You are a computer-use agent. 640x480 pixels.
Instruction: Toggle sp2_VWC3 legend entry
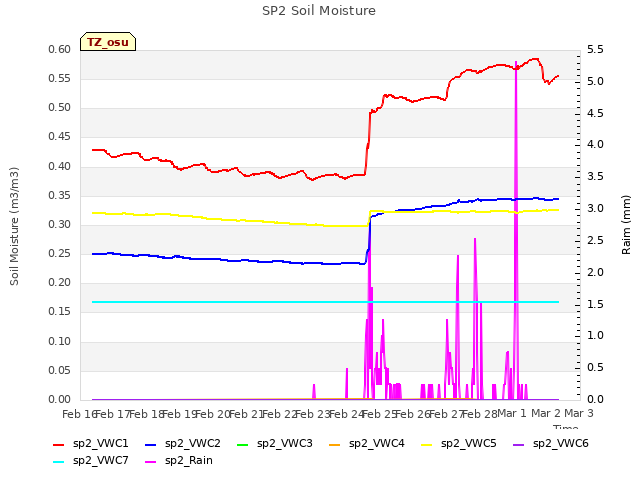coord(275,443)
